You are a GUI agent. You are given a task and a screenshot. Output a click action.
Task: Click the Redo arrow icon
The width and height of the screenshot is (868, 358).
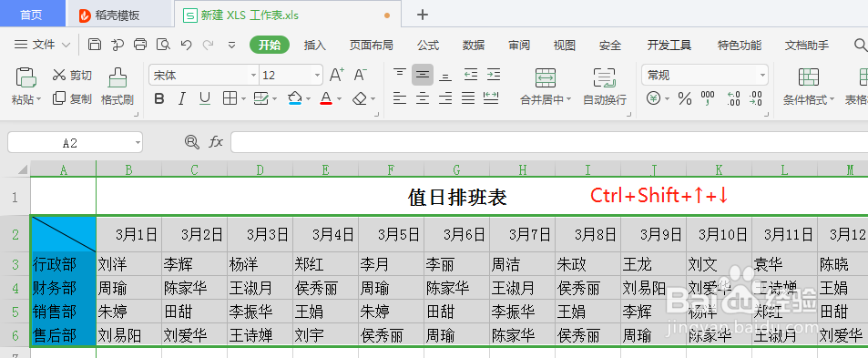coord(209,45)
